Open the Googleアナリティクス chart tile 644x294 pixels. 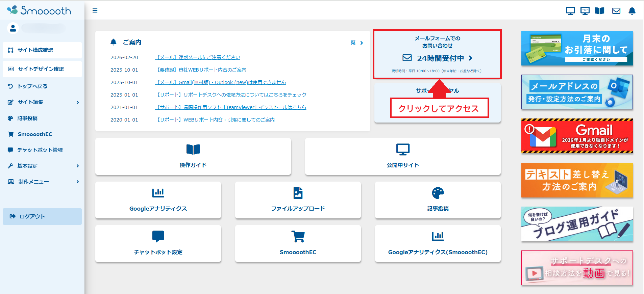tap(158, 200)
